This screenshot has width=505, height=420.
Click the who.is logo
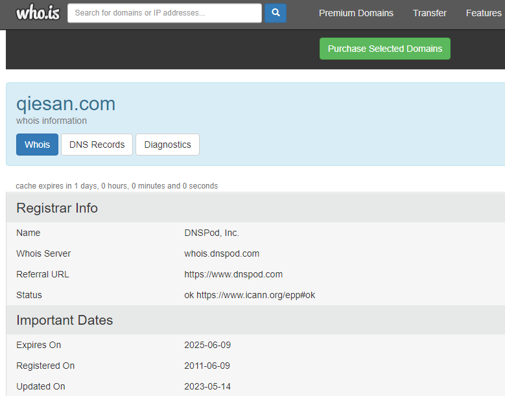[38, 12]
